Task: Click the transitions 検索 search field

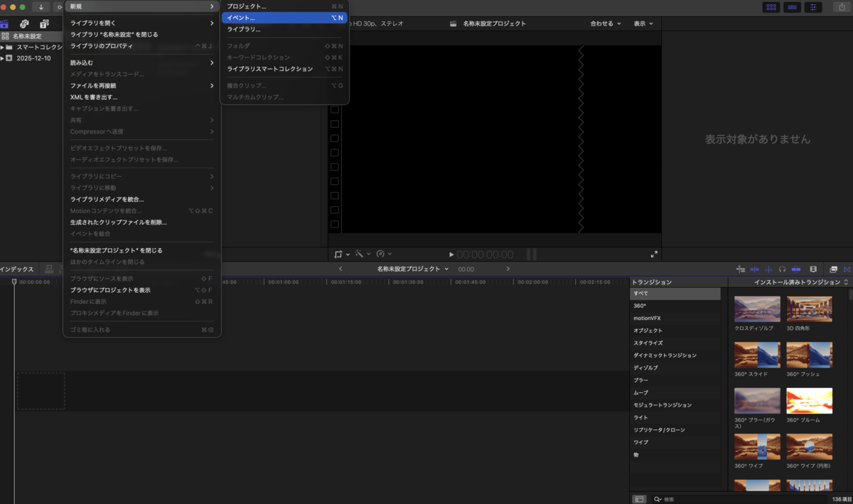Action: coord(739,499)
